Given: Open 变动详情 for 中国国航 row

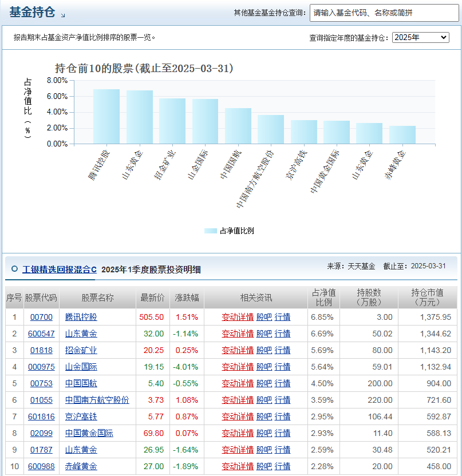Looking at the screenshot, I should coord(238,383).
